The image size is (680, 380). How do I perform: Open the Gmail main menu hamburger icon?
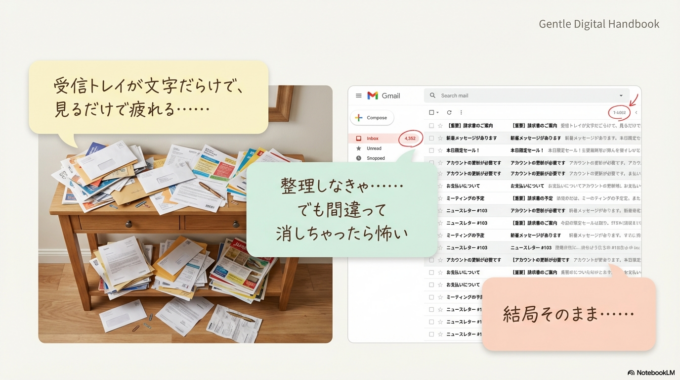coord(359,95)
